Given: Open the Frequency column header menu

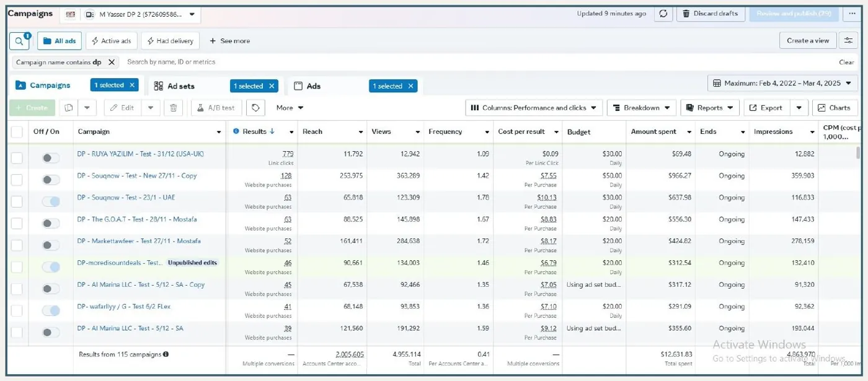Looking at the screenshot, I should tap(487, 132).
